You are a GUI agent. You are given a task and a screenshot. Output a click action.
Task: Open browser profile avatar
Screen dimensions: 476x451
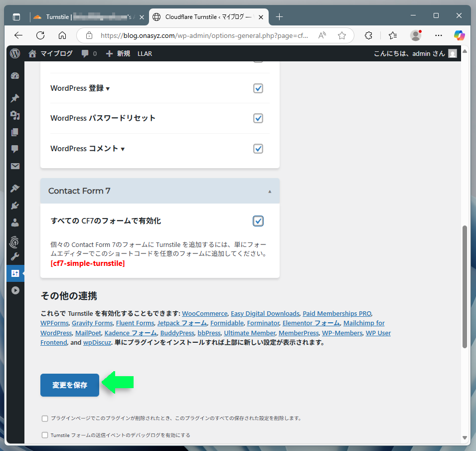click(x=416, y=35)
